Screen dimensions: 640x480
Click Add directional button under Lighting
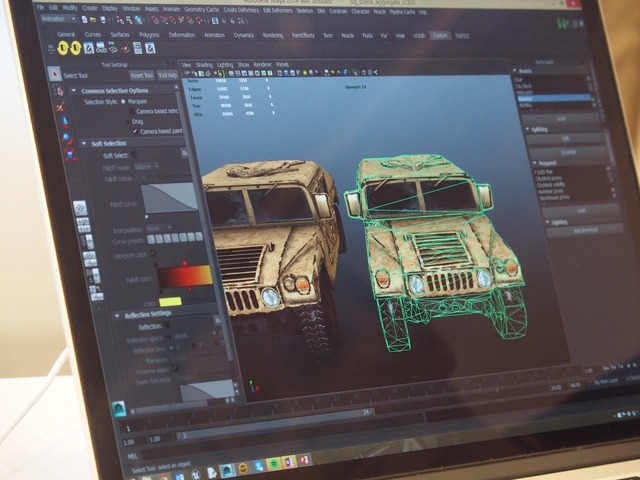(x=585, y=230)
